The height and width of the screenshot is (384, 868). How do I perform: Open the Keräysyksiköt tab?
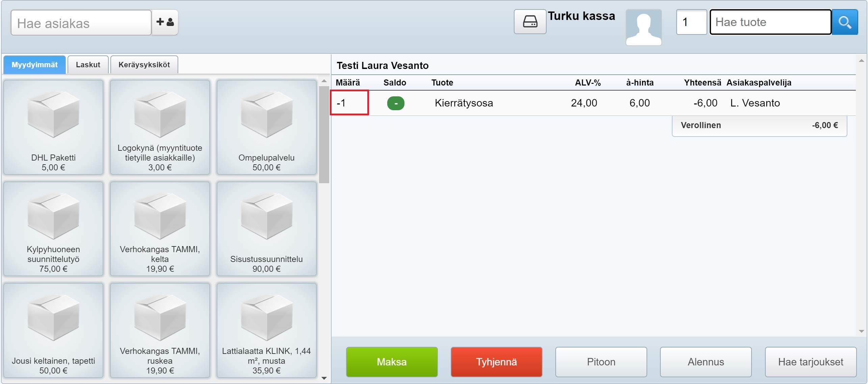(x=144, y=65)
